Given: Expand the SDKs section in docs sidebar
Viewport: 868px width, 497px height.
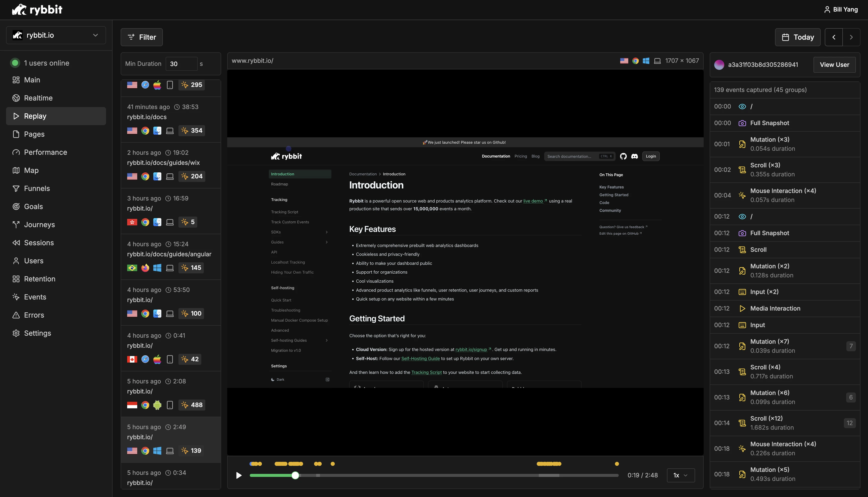Looking at the screenshot, I should [x=300, y=232].
